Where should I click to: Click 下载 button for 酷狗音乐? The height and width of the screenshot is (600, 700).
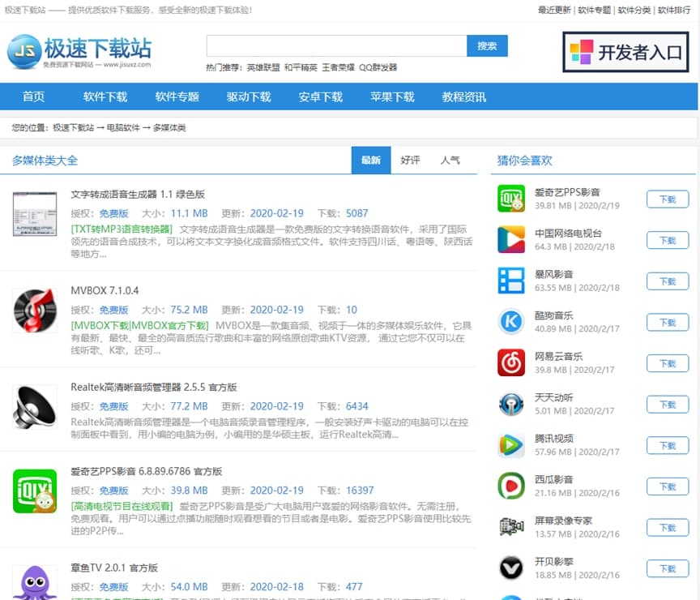tap(668, 323)
